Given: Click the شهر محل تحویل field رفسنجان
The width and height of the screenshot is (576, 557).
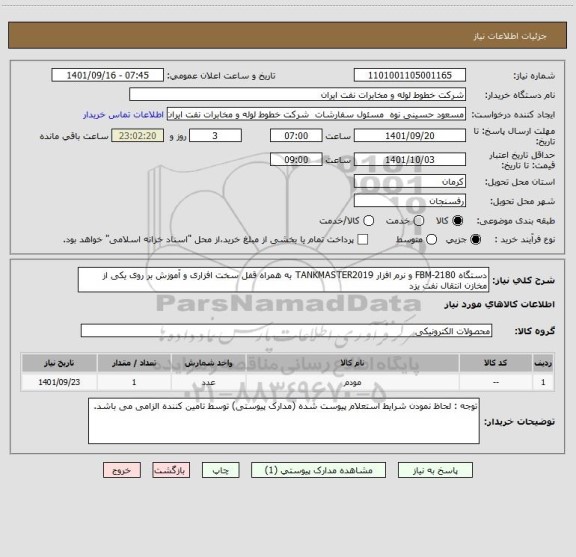Looking at the screenshot, I should pos(410,201).
